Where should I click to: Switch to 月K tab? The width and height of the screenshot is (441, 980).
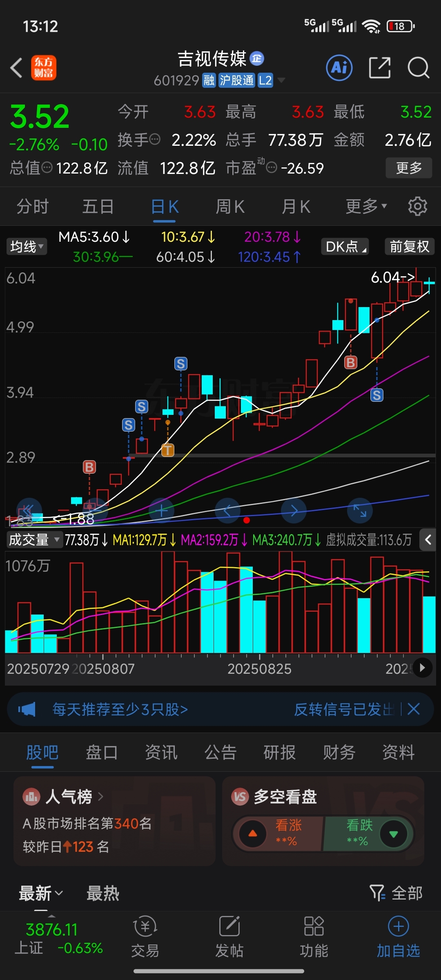[x=296, y=206]
